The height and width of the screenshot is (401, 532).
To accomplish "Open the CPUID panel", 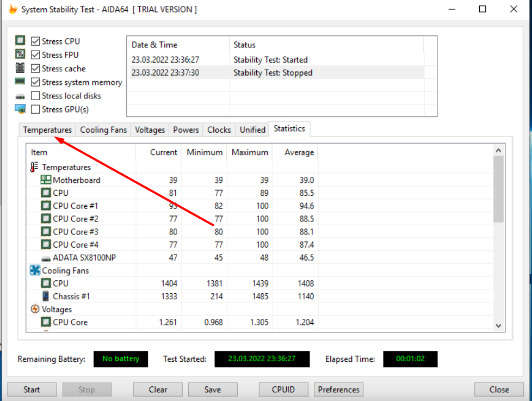I will pos(283,390).
